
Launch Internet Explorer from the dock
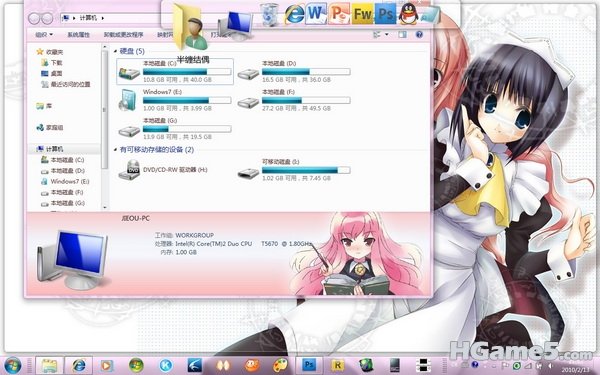pyautogui.click(x=294, y=15)
